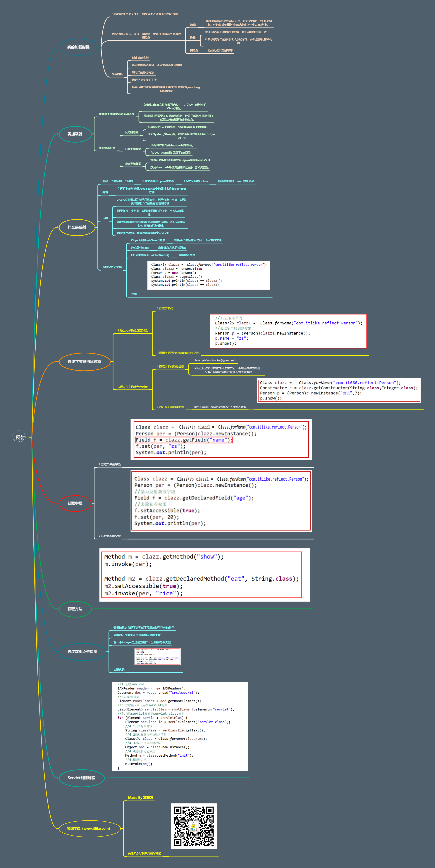Open the clazz1 == clazz2 code snippet image

click(209, 275)
